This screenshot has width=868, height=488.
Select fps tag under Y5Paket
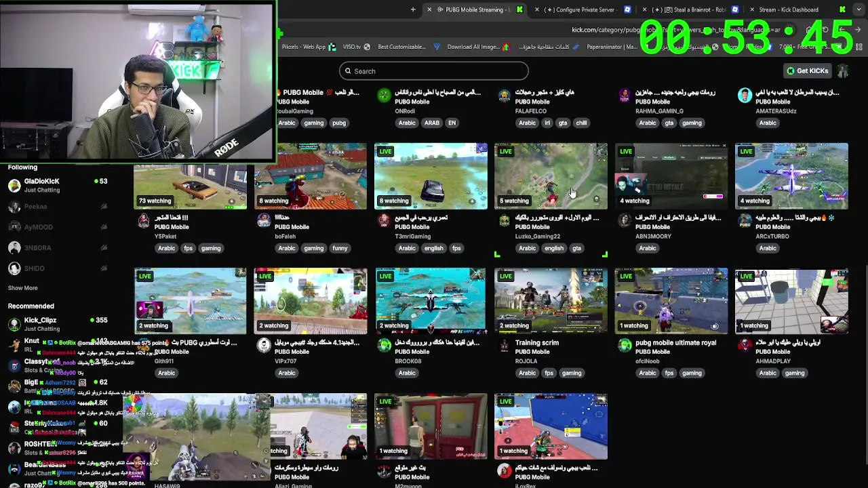tap(188, 248)
